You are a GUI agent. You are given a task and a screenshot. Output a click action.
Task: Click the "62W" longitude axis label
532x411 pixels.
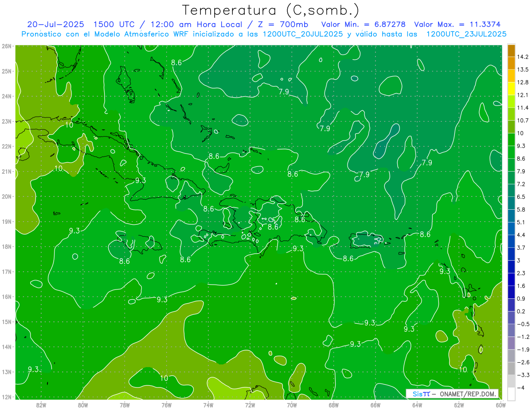(x=459, y=405)
